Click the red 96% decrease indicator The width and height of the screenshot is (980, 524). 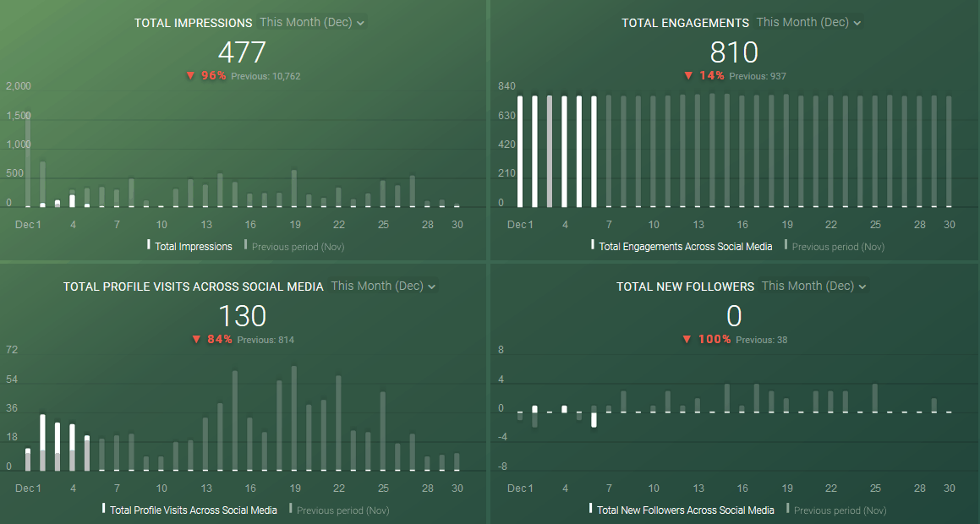point(205,75)
